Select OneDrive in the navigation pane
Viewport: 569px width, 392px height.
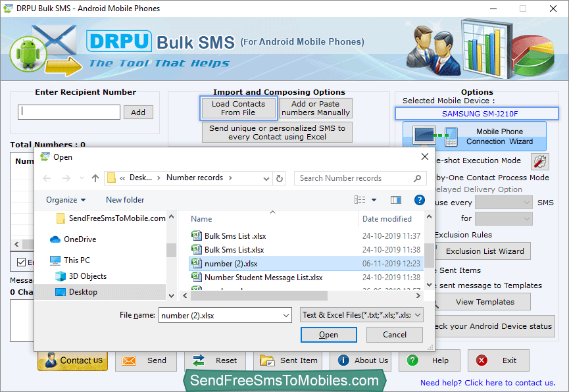point(73,239)
